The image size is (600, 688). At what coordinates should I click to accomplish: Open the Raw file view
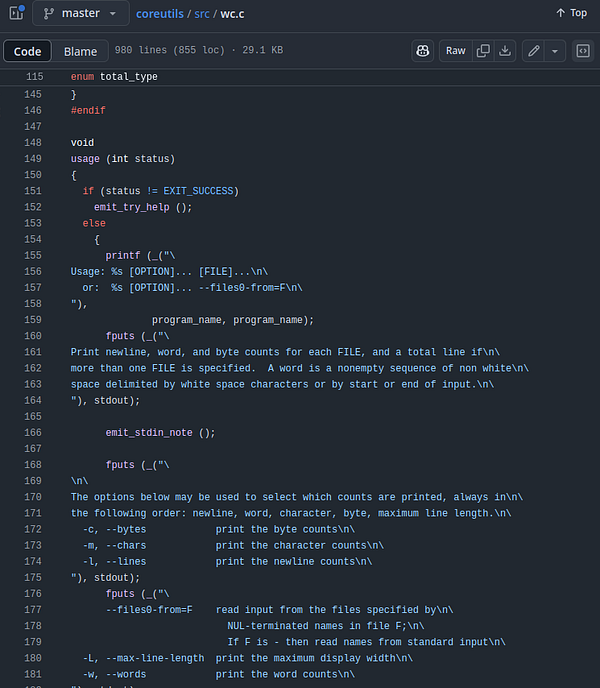pos(456,51)
